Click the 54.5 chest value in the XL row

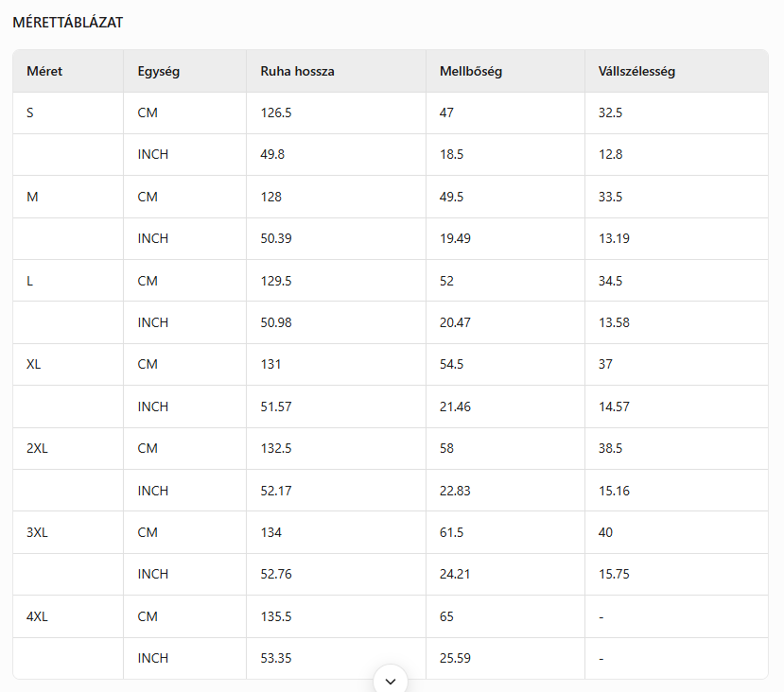[451, 364]
